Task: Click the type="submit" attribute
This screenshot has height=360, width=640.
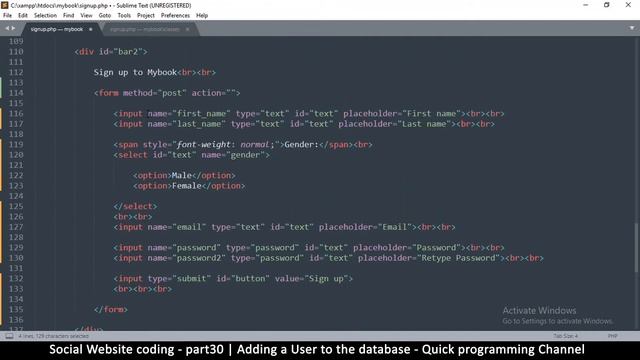Action: point(179,278)
